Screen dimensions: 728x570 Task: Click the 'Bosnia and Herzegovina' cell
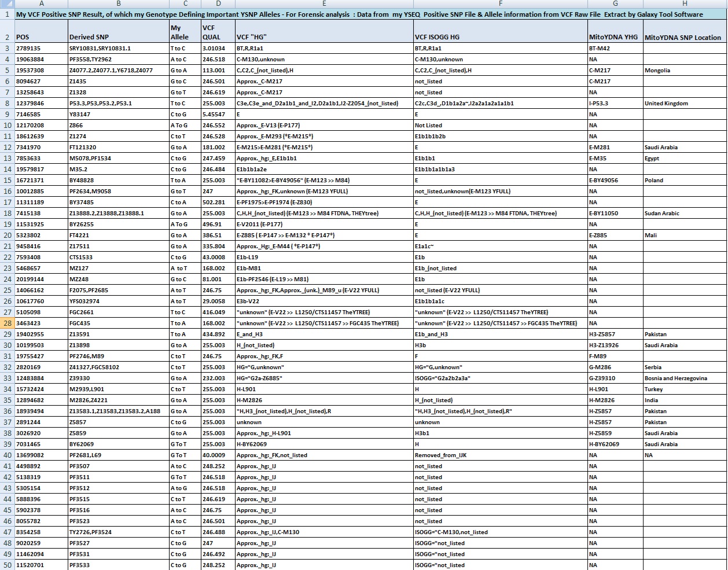pyautogui.click(x=685, y=378)
